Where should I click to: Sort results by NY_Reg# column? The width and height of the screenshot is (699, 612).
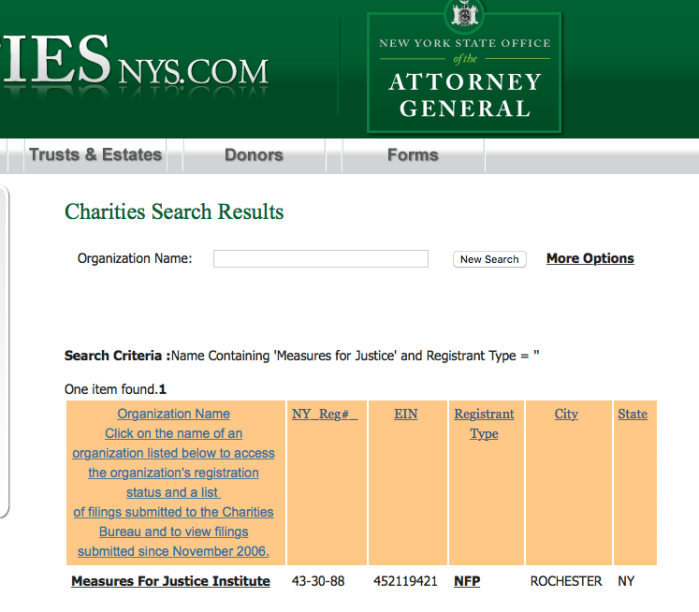coord(324,414)
